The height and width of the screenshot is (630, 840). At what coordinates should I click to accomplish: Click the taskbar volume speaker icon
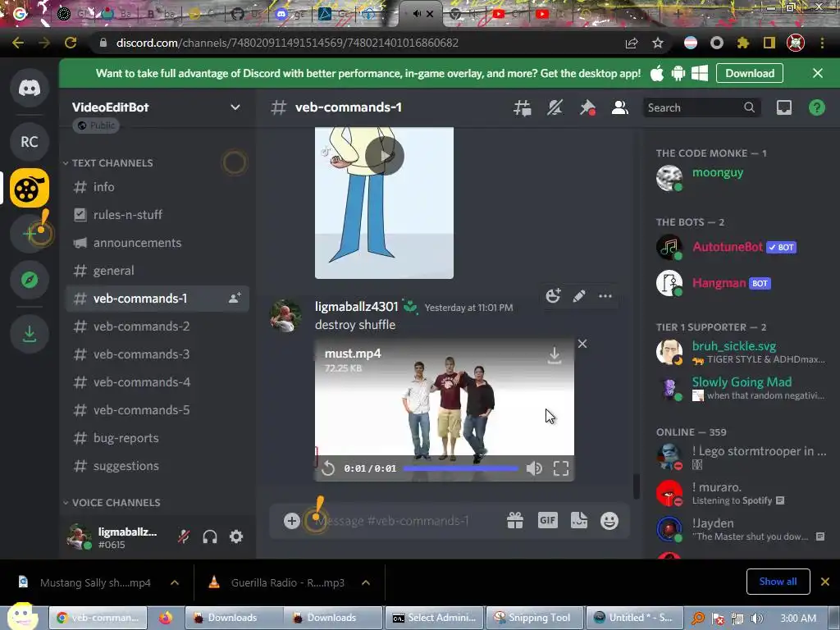(x=756, y=619)
